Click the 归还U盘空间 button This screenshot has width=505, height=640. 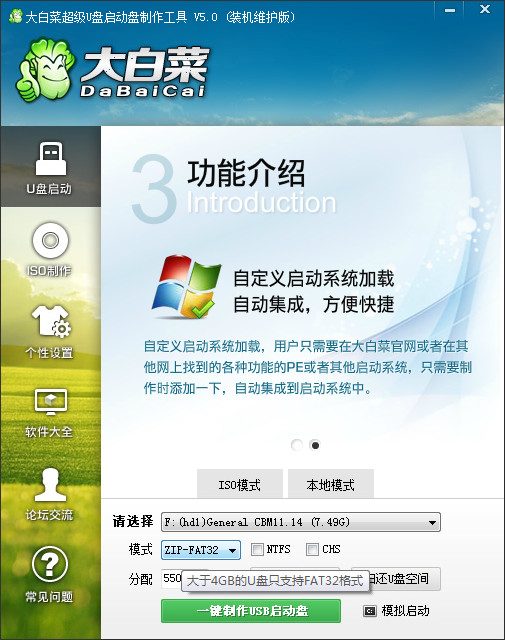[x=396, y=579]
